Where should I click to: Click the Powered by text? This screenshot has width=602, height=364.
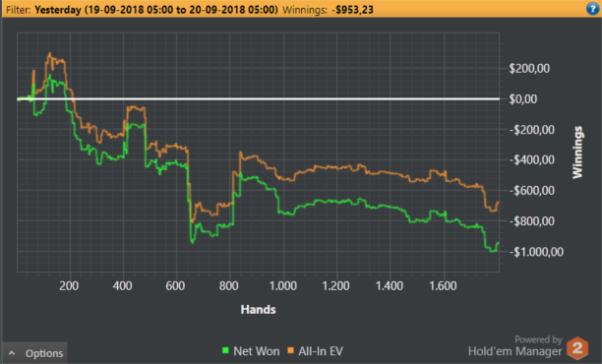538,339
